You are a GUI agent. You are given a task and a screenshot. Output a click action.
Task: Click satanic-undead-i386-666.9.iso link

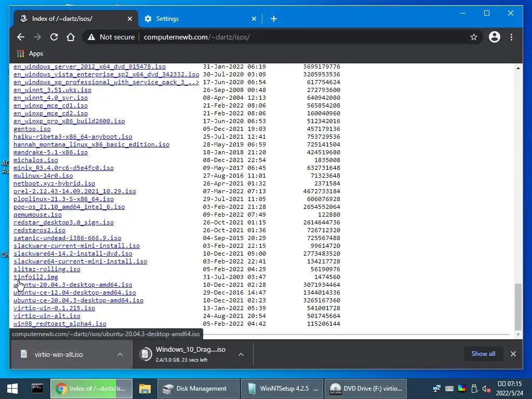tap(67, 238)
